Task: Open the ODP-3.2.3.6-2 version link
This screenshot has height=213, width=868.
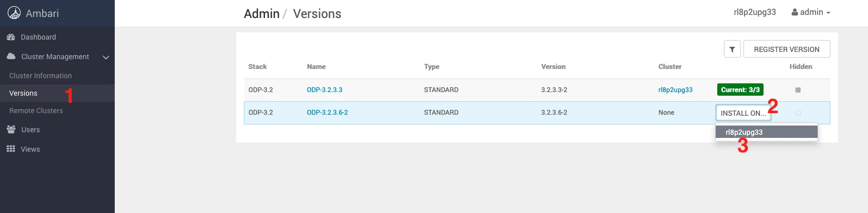Action: [x=327, y=112]
